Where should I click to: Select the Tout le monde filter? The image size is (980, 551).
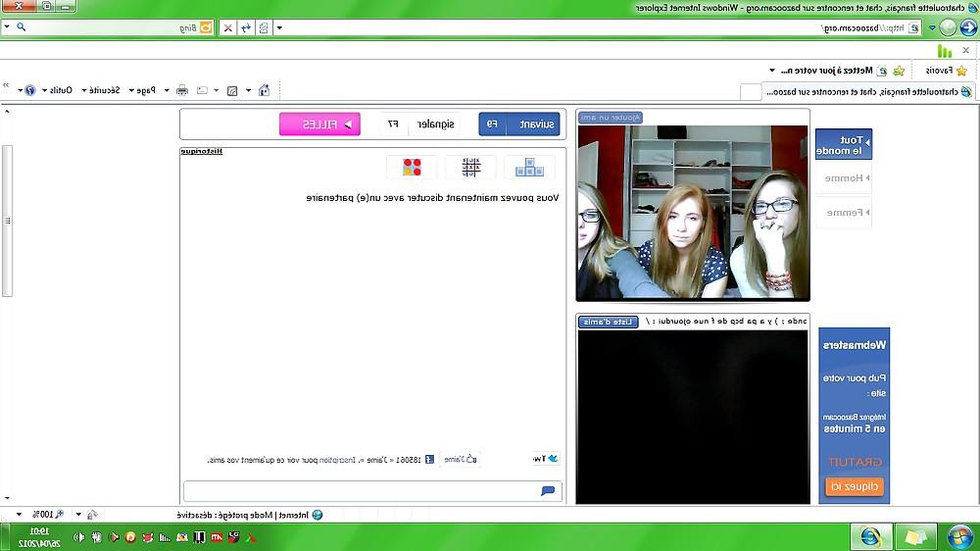click(x=843, y=145)
